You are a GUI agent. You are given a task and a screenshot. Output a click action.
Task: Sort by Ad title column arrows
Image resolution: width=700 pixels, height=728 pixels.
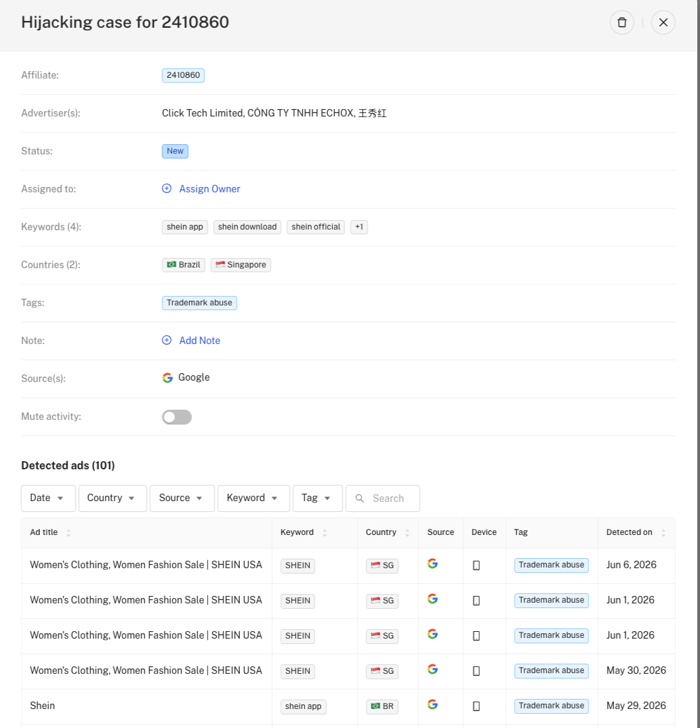point(68,532)
